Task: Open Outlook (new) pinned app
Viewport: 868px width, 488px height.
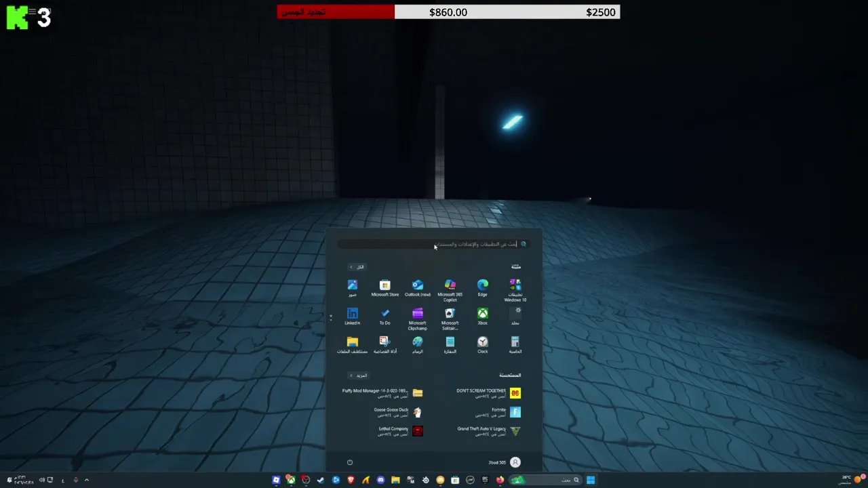Action: coord(417,289)
